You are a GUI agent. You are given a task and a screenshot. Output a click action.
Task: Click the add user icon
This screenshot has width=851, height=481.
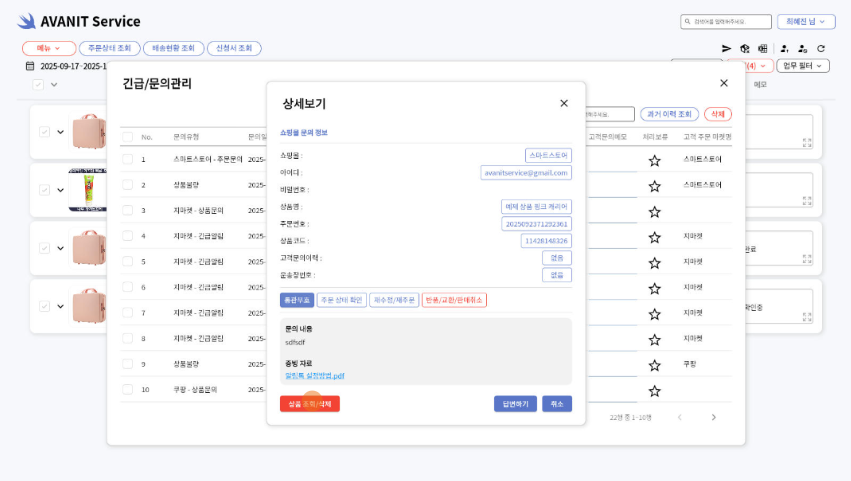[784, 48]
